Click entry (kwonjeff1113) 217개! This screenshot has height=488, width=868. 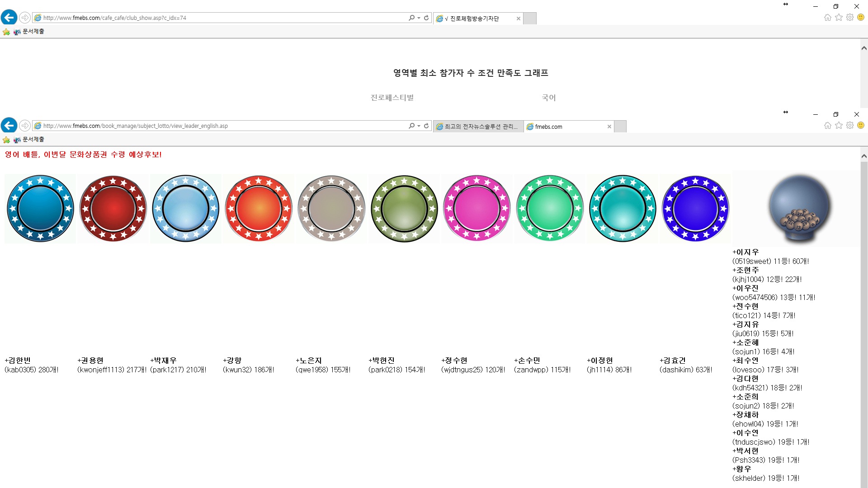tap(112, 370)
